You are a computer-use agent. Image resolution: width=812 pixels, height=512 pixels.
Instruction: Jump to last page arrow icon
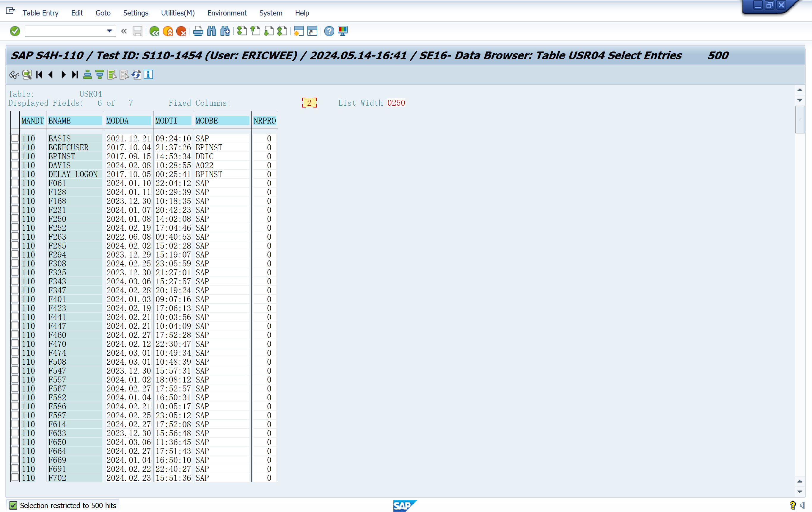coord(75,74)
